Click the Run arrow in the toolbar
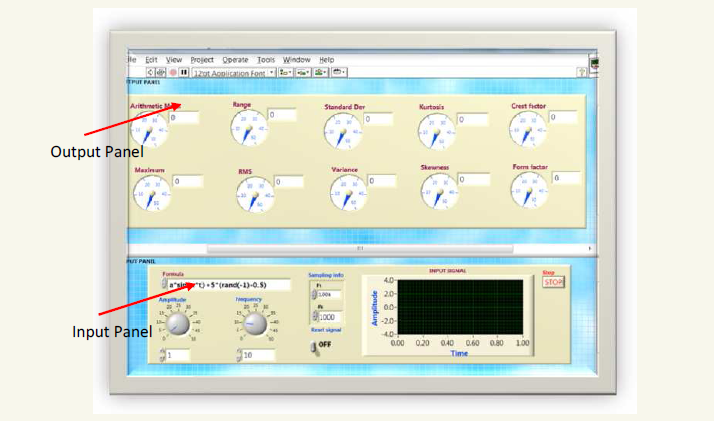 [x=150, y=72]
